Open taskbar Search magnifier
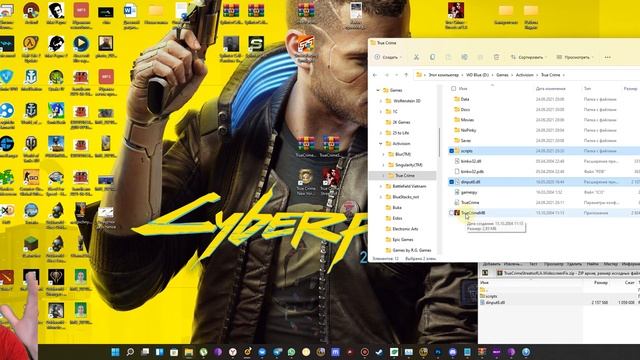 [x=130, y=352]
